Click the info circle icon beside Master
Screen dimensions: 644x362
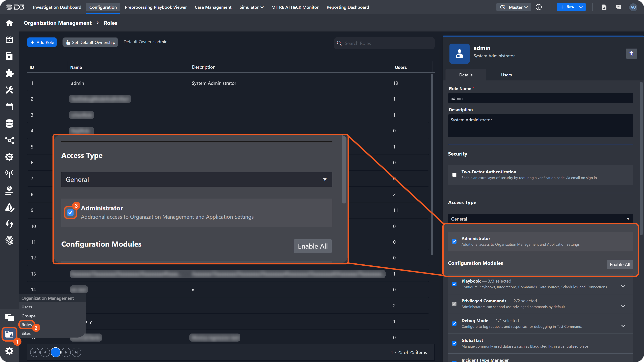[x=539, y=7]
